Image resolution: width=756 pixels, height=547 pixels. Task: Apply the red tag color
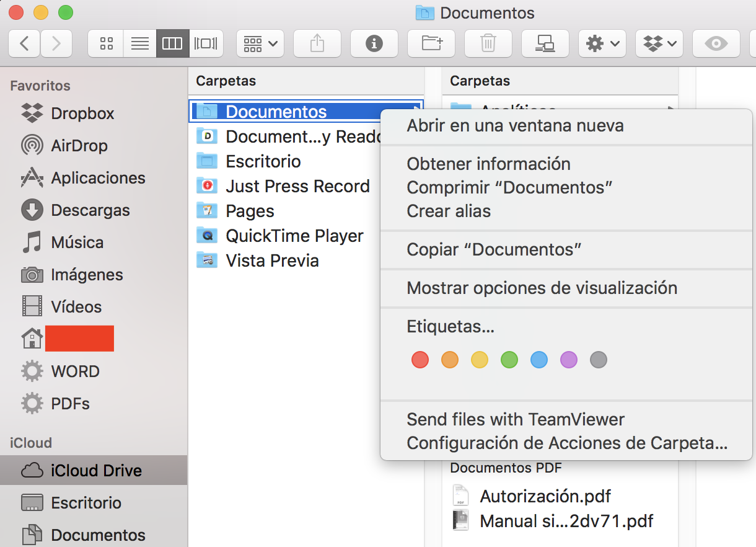(420, 360)
